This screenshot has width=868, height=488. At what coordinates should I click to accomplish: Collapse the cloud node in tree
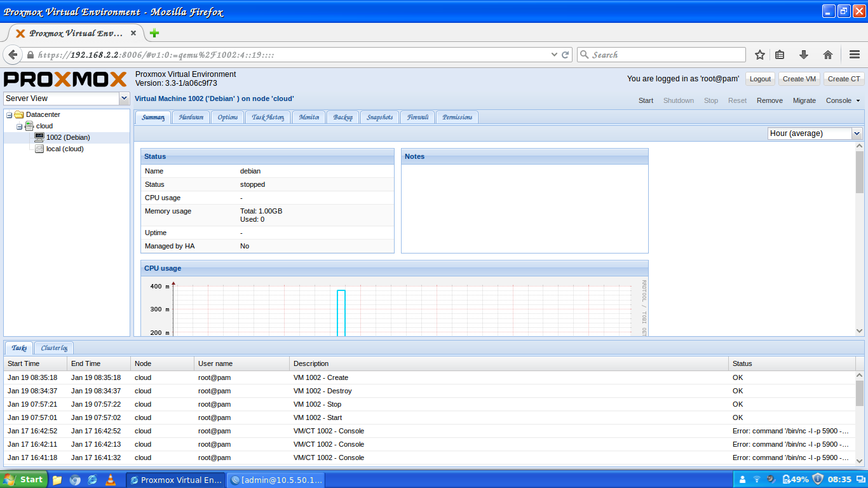pyautogui.click(x=20, y=126)
